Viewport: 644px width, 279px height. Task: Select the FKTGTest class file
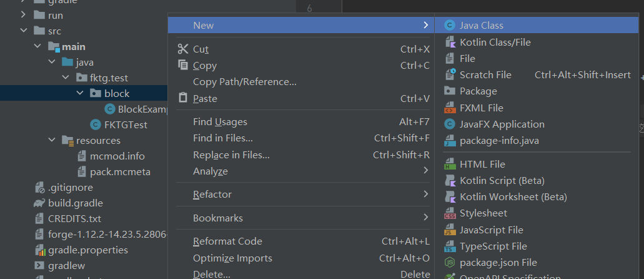pyautogui.click(x=126, y=124)
